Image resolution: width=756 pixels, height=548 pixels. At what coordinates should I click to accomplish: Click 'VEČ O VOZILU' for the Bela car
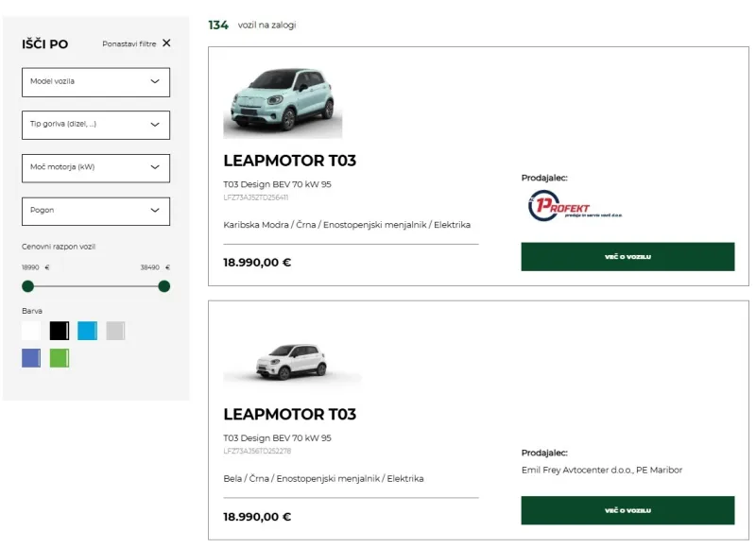point(627,510)
